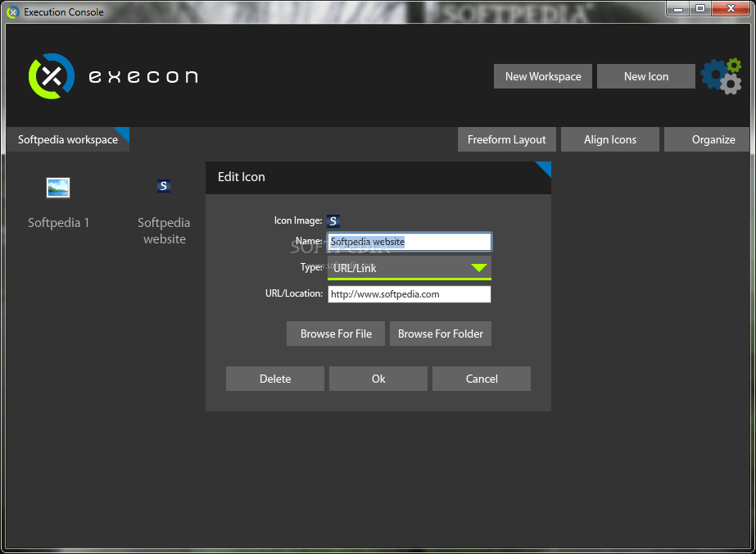756x554 pixels.
Task: Open the URL/Link type combo box
Action: [410, 268]
